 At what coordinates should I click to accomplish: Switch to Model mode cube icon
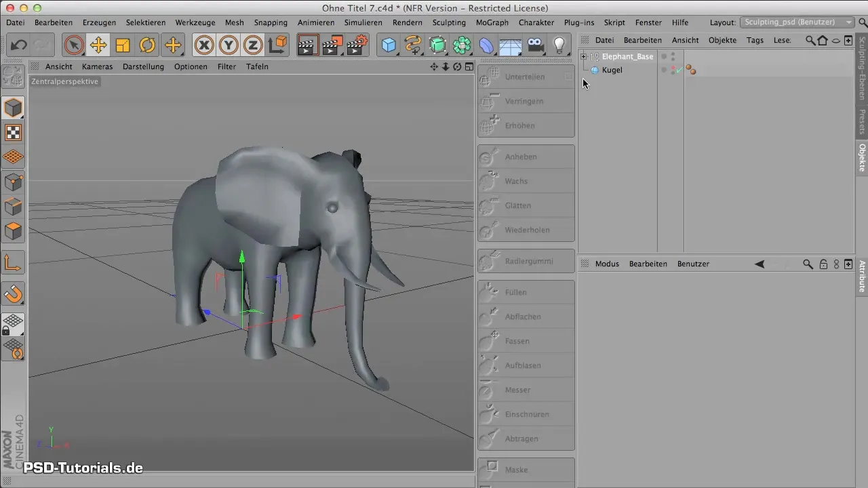click(x=14, y=108)
